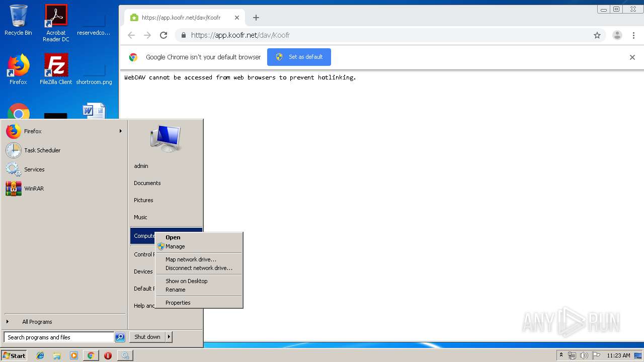Launch WinRAR from the Start menu
Viewport: 644px width, 362px height.
[64, 189]
